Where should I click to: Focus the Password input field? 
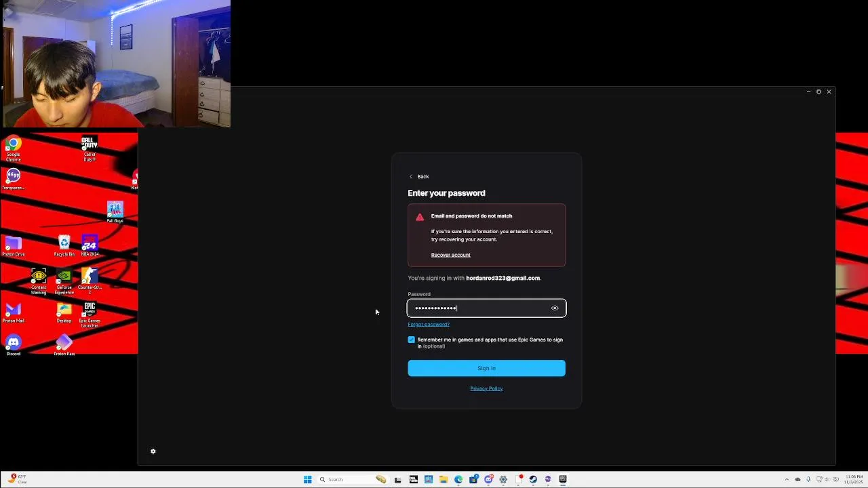click(x=486, y=308)
